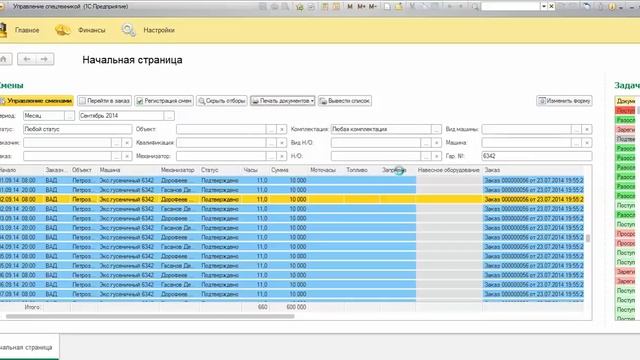
Task: Click the Любой статус field
Action: coord(78,129)
